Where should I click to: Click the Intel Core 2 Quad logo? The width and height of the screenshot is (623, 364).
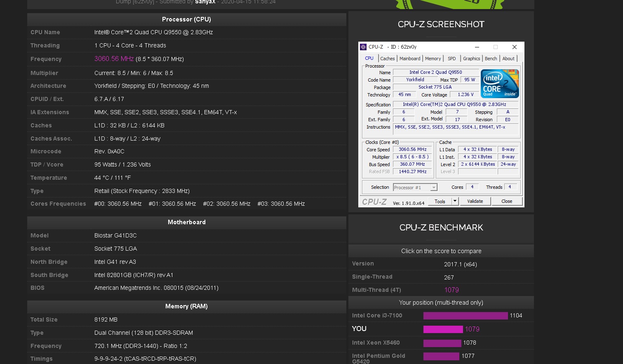(500, 84)
